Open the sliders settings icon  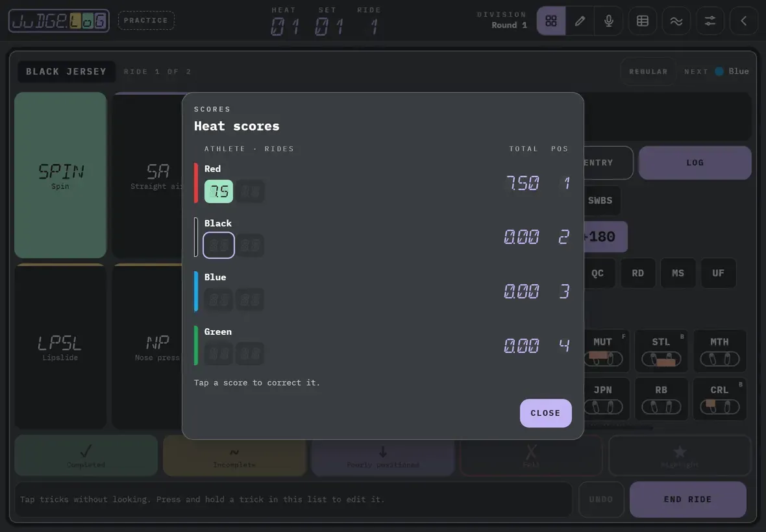point(710,21)
